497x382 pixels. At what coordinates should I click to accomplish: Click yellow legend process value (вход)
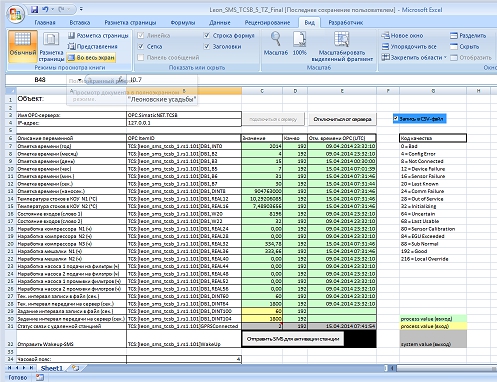433,326
